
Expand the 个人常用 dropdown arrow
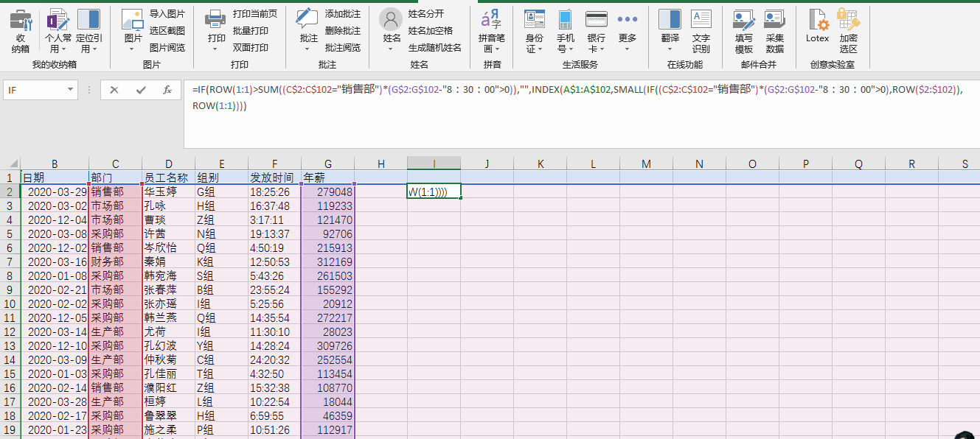[63, 50]
